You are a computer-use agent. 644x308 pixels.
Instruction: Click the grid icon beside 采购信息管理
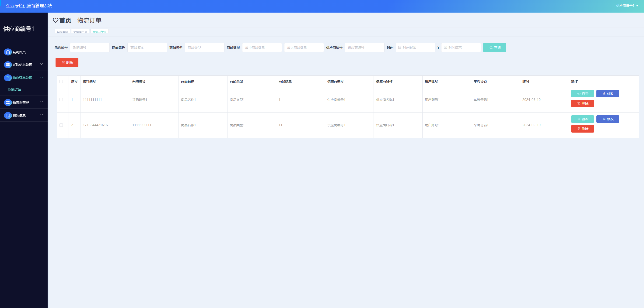pos(8,65)
